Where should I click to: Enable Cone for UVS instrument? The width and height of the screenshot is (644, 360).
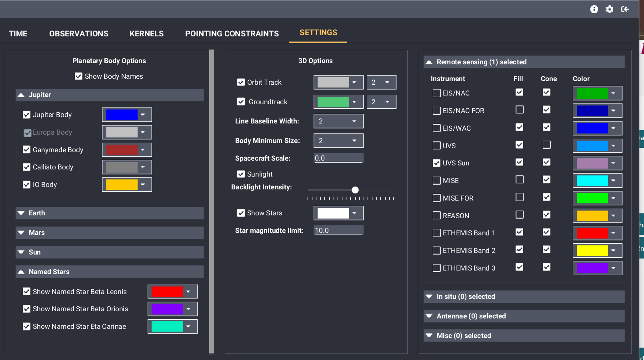[x=547, y=145]
